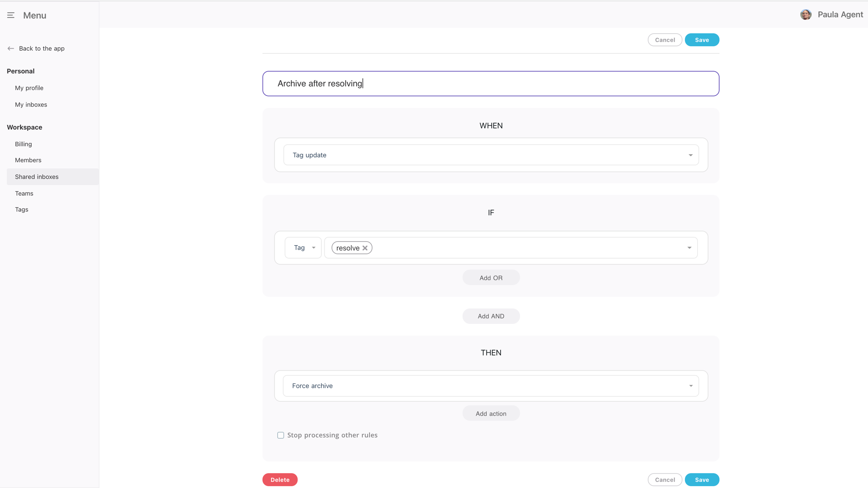Enable Stop processing other rules
868x488 pixels.
pyautogui.click(x=281, y=435)
